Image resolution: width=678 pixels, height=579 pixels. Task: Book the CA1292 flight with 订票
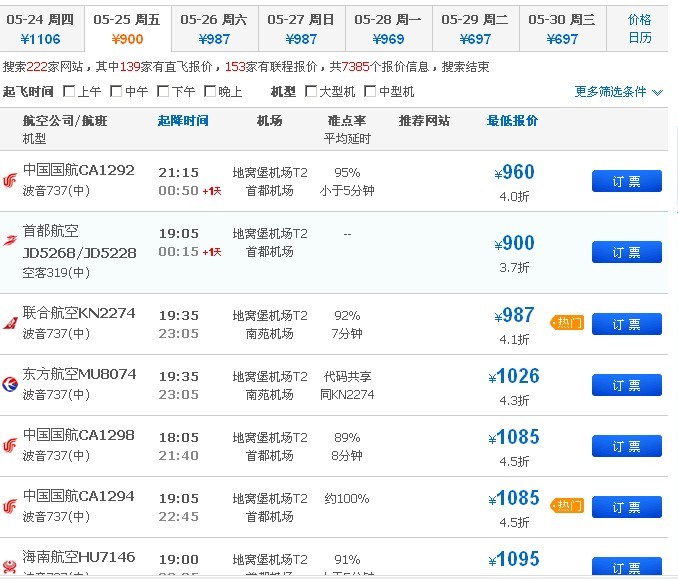[627, 181]
